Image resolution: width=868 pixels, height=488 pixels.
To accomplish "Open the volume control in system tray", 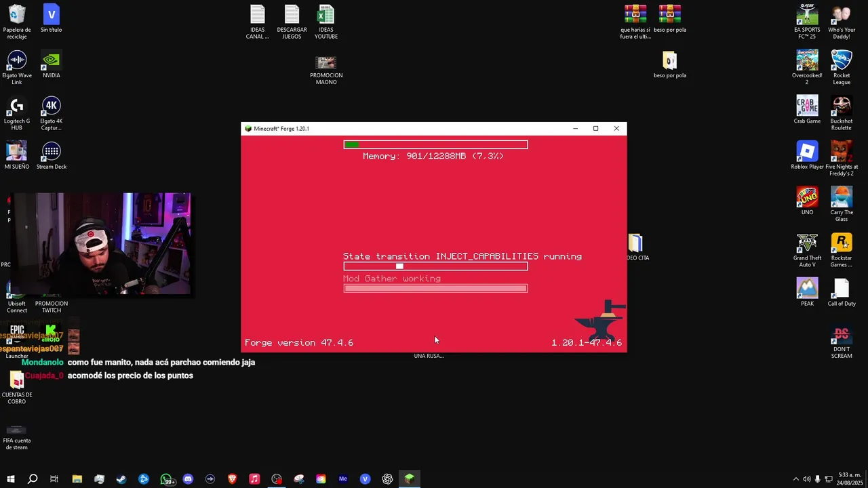I will [x=806, y=479].
